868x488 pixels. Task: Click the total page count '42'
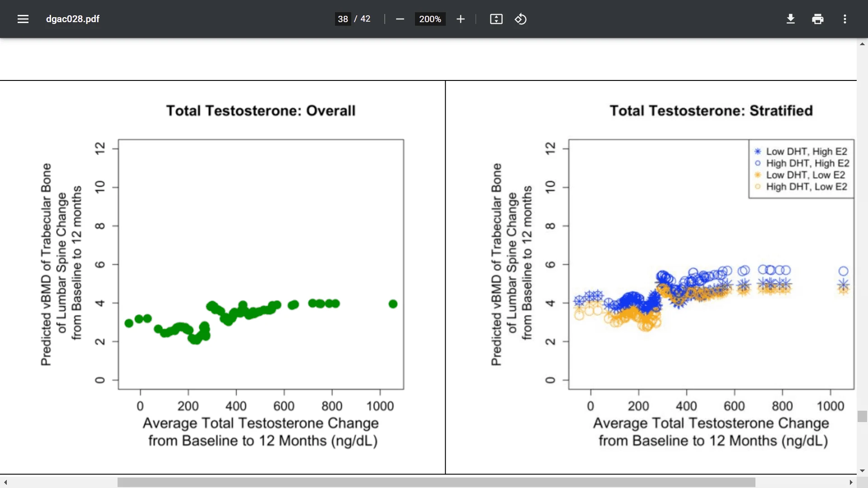tap(365, 19)
